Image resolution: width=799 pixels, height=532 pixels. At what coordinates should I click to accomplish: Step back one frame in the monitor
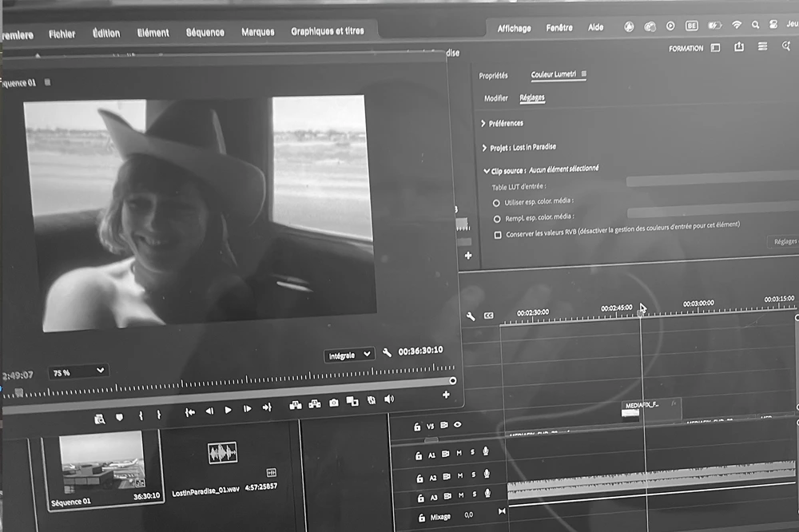pyautogui.click(x=209, y=411)
